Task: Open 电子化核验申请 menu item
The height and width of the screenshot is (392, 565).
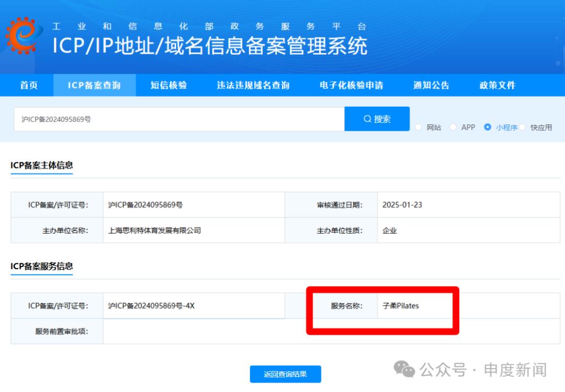Action: click(351, 85)
